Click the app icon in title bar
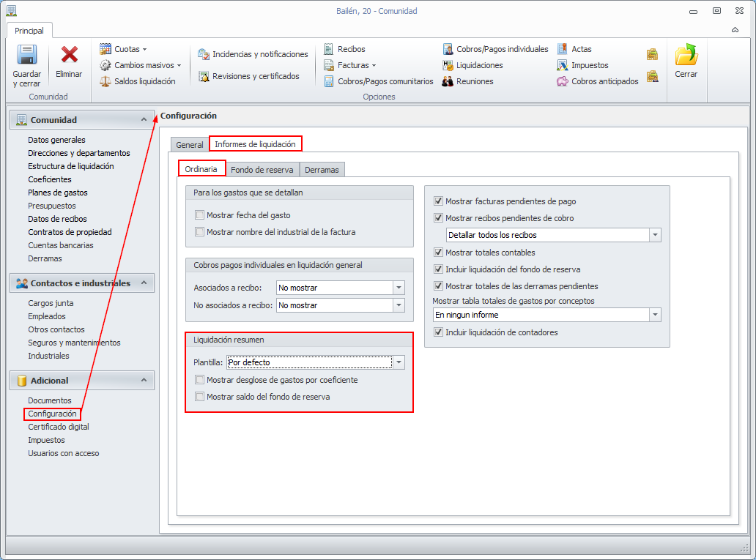Screen dimensions: 756x560 (11, 10)
